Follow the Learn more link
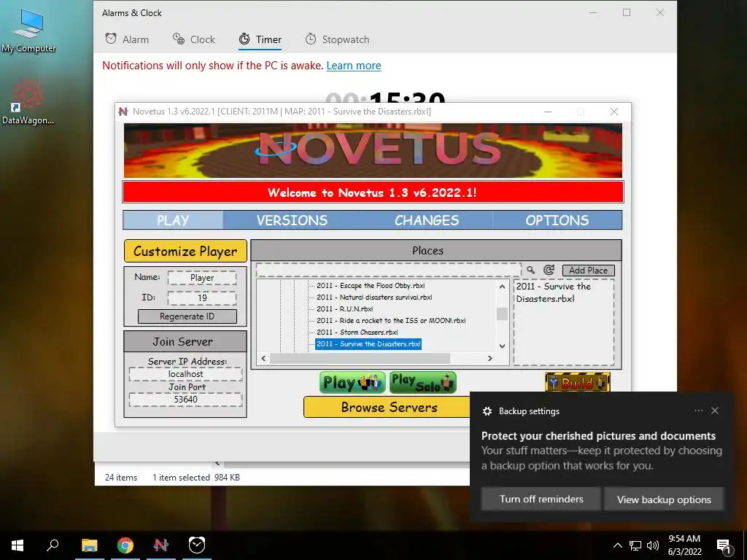This screenshot has height=560, width=747. click(354, 66)
